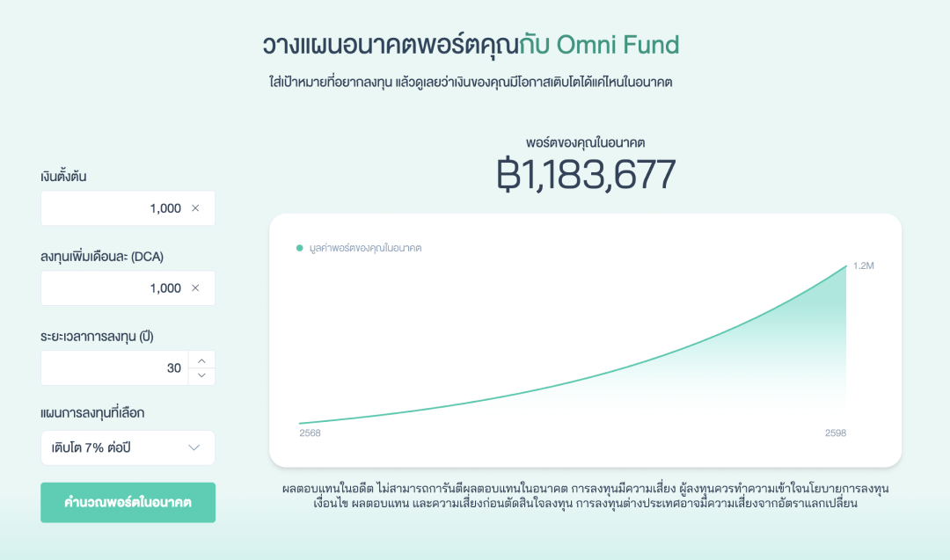Viewport: 950px width, 560px height.
Task: Open the เติบโต 7% ต่อปี plan dropdown
Action: click(128, 447)
